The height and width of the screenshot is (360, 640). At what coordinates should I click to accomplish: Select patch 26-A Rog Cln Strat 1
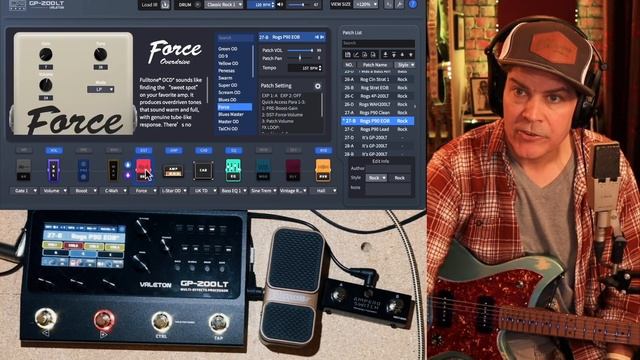click(378, 80)
